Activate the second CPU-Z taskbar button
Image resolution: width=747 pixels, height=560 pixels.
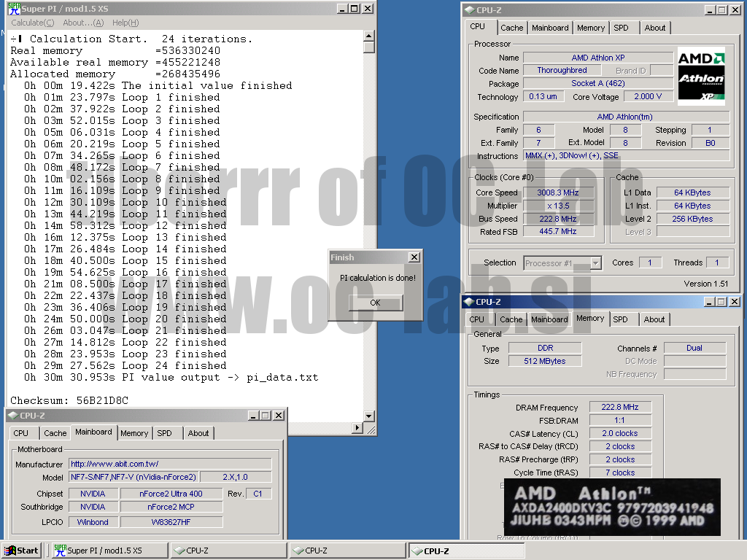click(x=347, y=551)
